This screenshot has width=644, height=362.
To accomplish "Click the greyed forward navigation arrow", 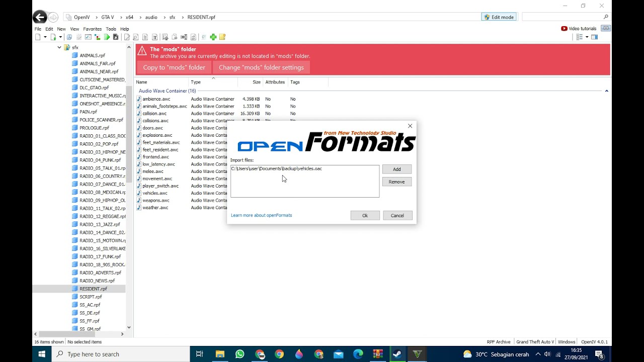I will [x=53, y=17].
